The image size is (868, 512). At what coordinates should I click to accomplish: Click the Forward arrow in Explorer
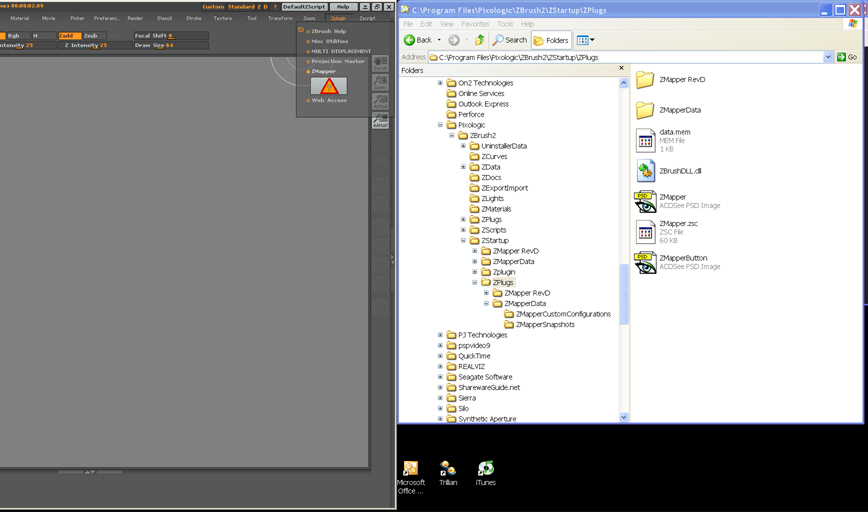454,40
